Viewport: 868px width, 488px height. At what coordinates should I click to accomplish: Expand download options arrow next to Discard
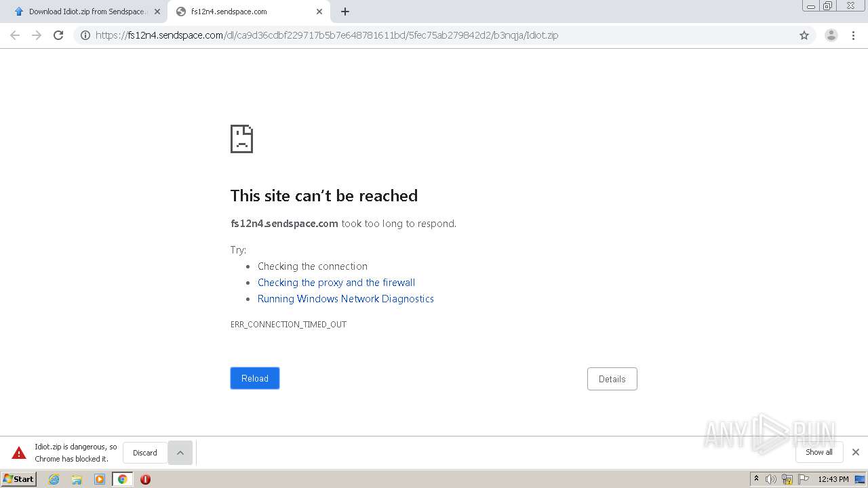point(180,453)
